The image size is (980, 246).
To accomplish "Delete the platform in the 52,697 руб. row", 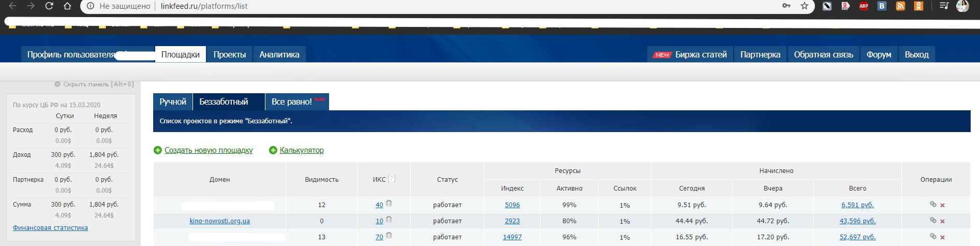I will coord(942,237).
